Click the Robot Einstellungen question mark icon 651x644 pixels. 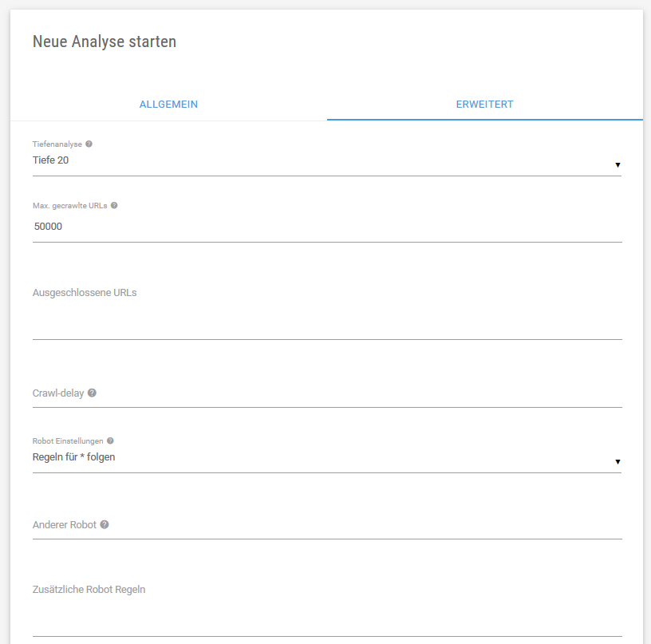click(x=110, y=441)
